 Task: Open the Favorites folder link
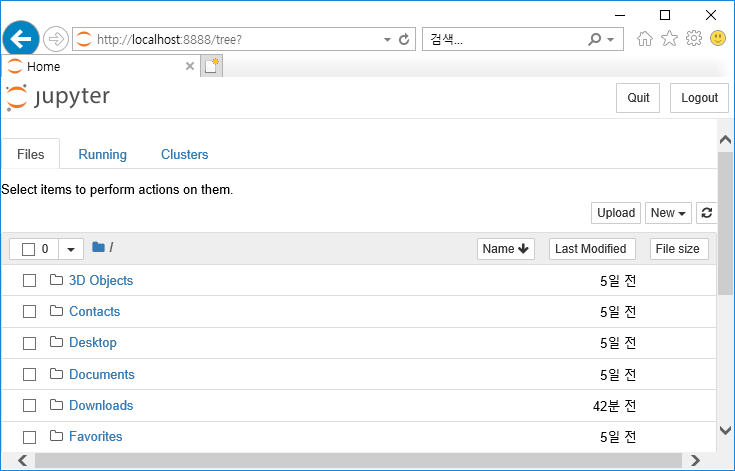[x=96, y=436]
